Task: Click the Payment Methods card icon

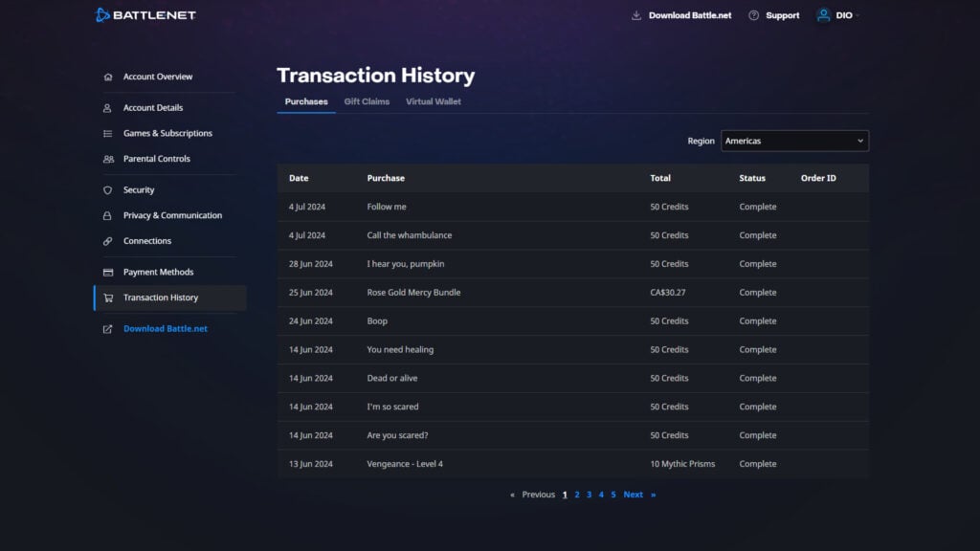Action: point(106,272)
